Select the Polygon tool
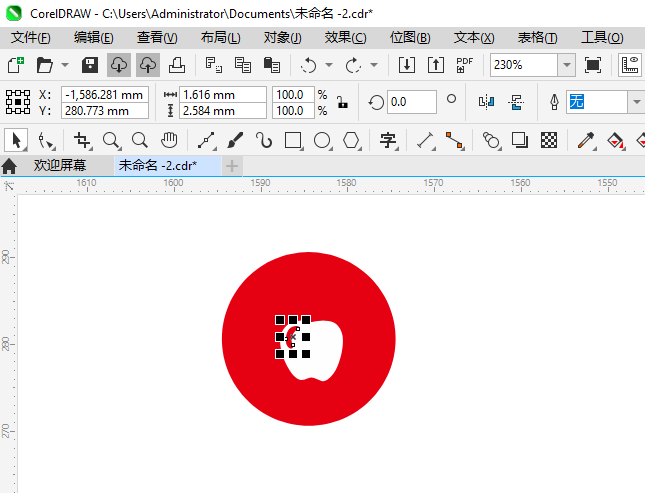The height and width of the screenshot is (493, 645). (352, 140)
